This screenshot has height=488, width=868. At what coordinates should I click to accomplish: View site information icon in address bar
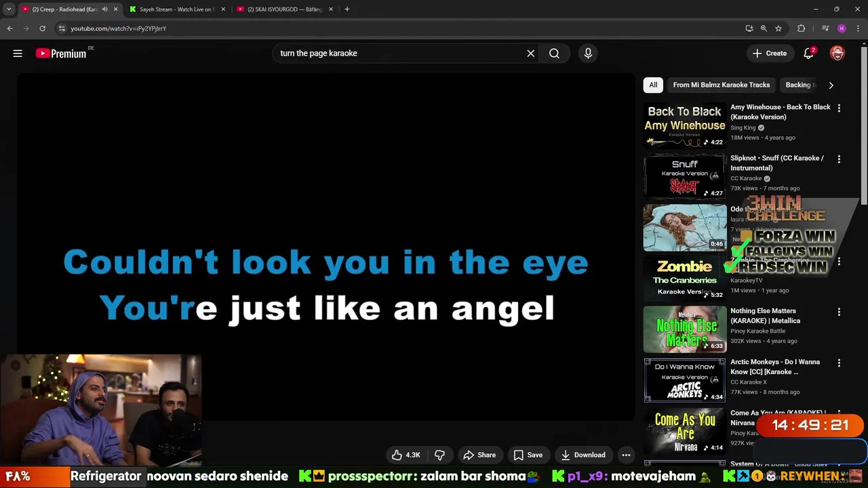coord(62,28)
